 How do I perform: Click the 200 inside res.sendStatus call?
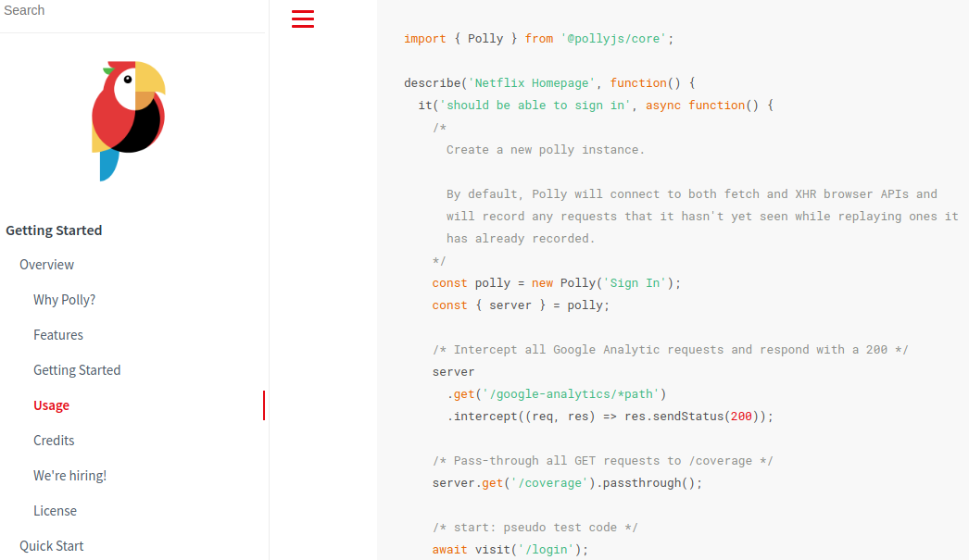click(741, 417)
